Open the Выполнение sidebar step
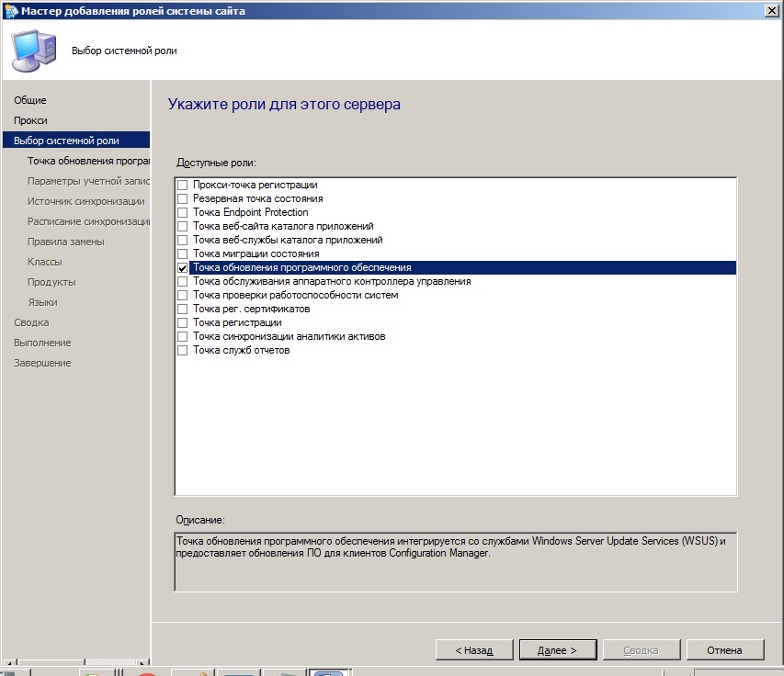The width and height of the screenshot is (784, 676). [42, 343]
